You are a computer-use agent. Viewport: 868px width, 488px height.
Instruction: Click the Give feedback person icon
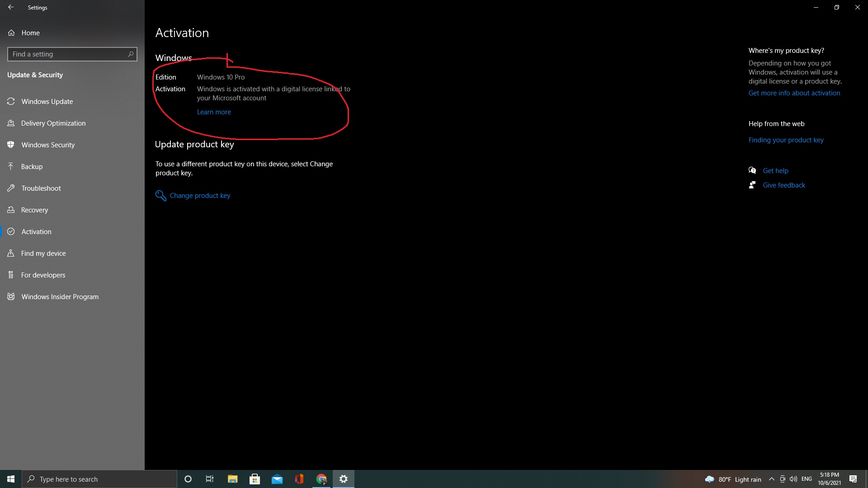(x=752, y=185)
